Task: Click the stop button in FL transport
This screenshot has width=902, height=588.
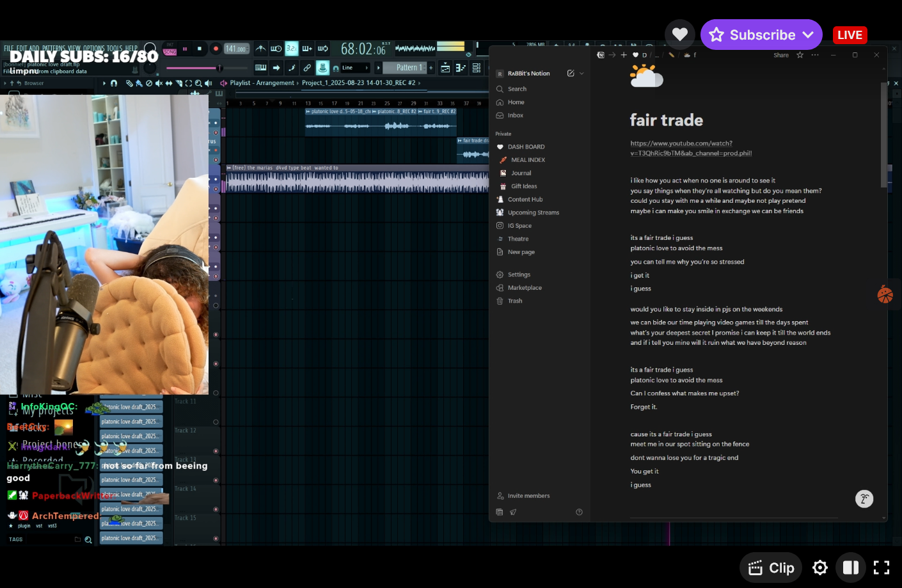Action: 200,49
